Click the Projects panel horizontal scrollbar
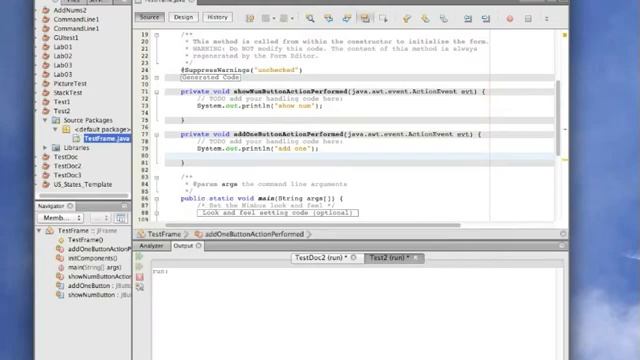Image resolution: width=640 pixels, height=360 pixels. (84, 196)
